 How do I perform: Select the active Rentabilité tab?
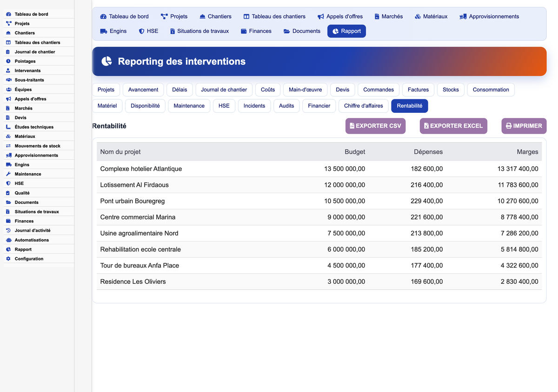pyautogui.click(x=410, y=106)
